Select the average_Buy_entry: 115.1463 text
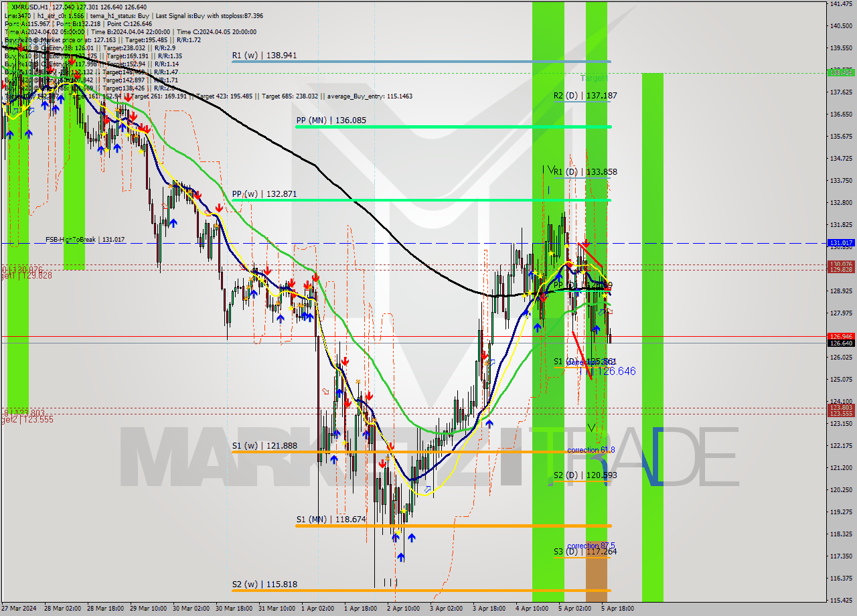Image resolution: width=857 pixels, height=616 pixels. 370,96
